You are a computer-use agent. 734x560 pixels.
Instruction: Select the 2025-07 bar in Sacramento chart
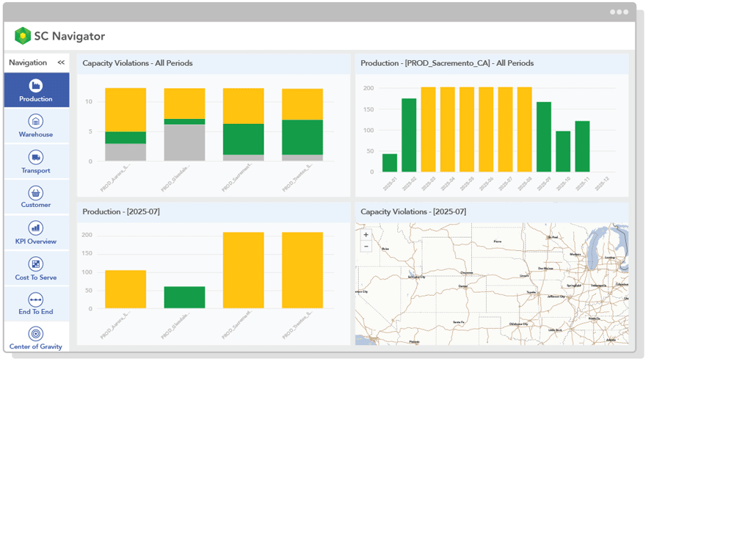505,130
